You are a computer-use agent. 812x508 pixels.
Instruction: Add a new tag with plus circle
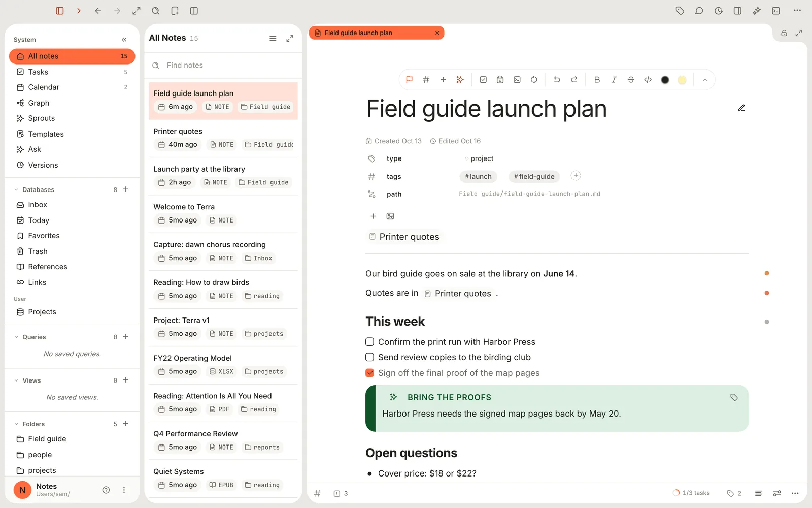pyautogui.click(x=576, y=176)
